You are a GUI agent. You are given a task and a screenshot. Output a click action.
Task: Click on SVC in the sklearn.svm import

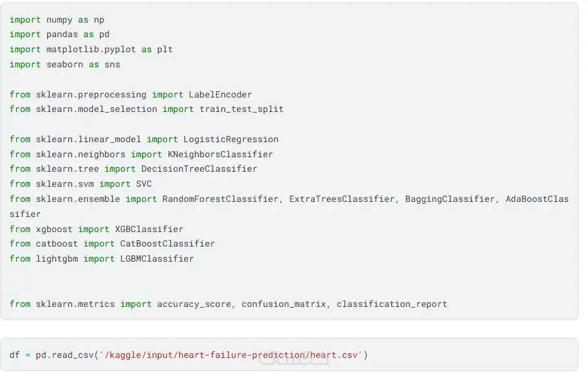click(144, 184)
